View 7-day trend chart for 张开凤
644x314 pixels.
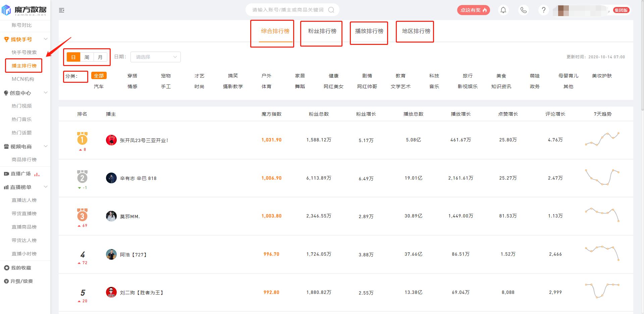click(x=602, y=139)
